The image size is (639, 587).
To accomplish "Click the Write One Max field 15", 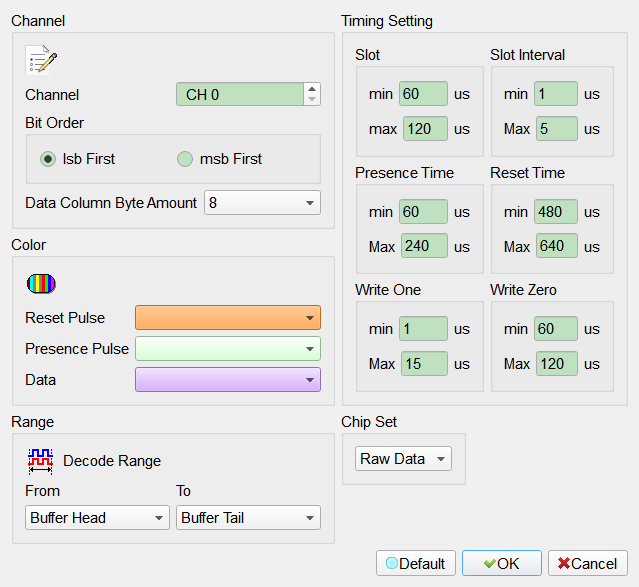I will pos(424,364).
